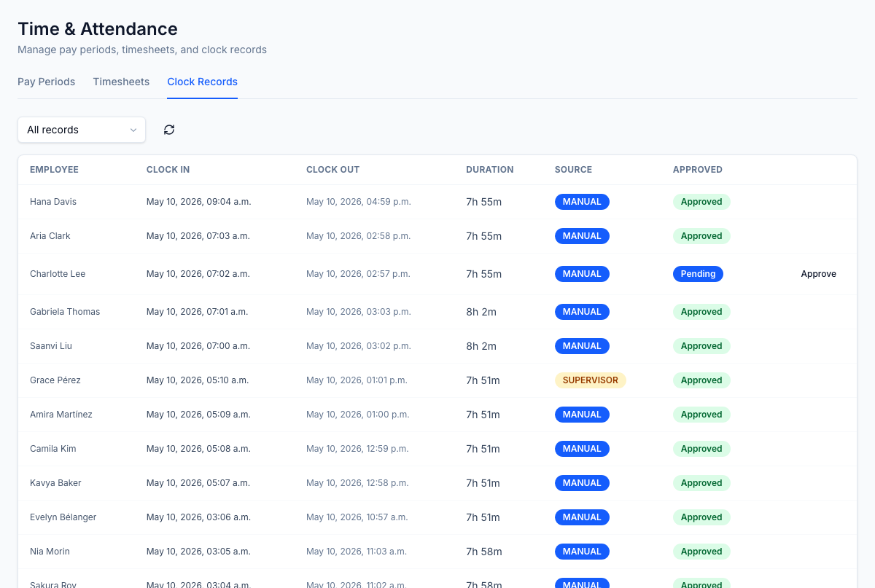
Task: Click MANUAL badge in Hana Davis row
Action: click(x=582, y=202)
